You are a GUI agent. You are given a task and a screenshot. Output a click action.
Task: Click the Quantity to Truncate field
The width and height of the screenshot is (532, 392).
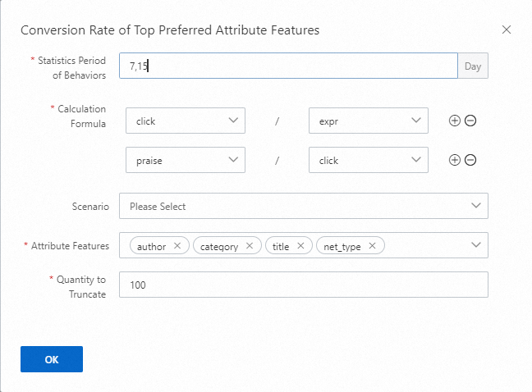coord(303,285)
